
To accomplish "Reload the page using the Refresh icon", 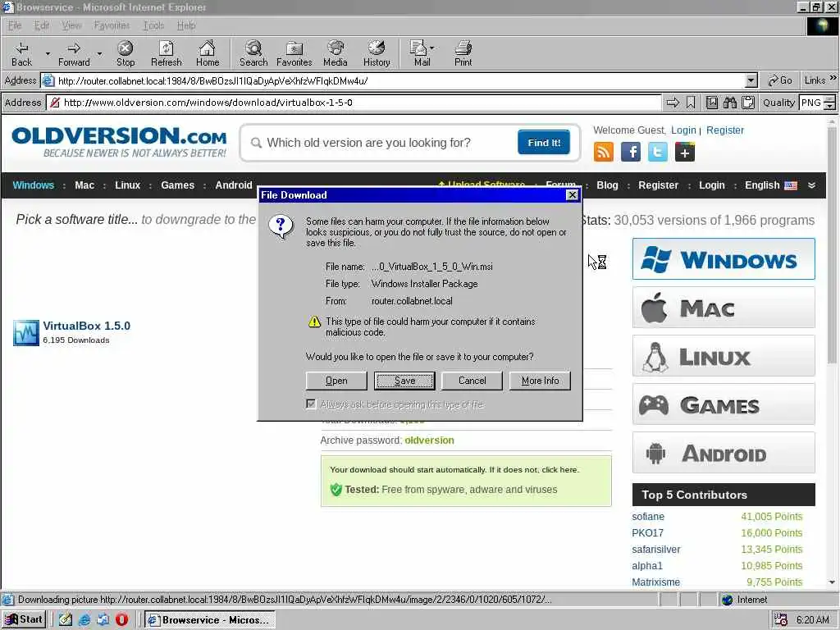I will [166, 53].
